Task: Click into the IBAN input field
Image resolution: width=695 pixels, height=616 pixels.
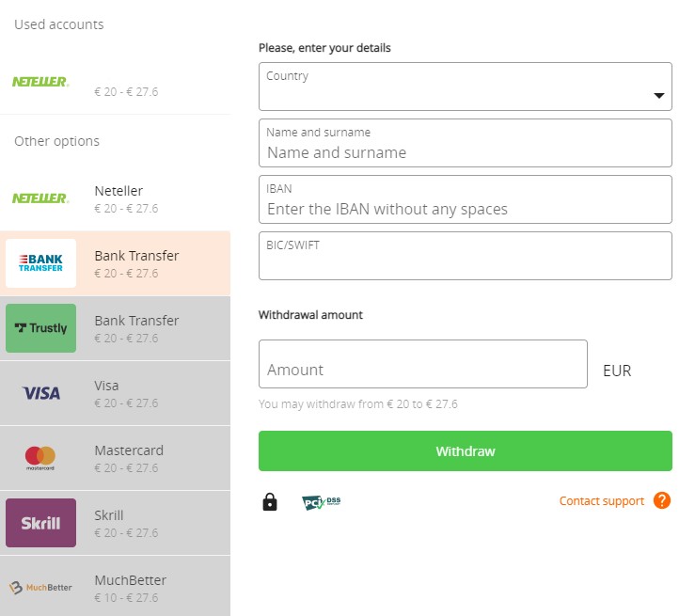Action: (x=465, y=208)
